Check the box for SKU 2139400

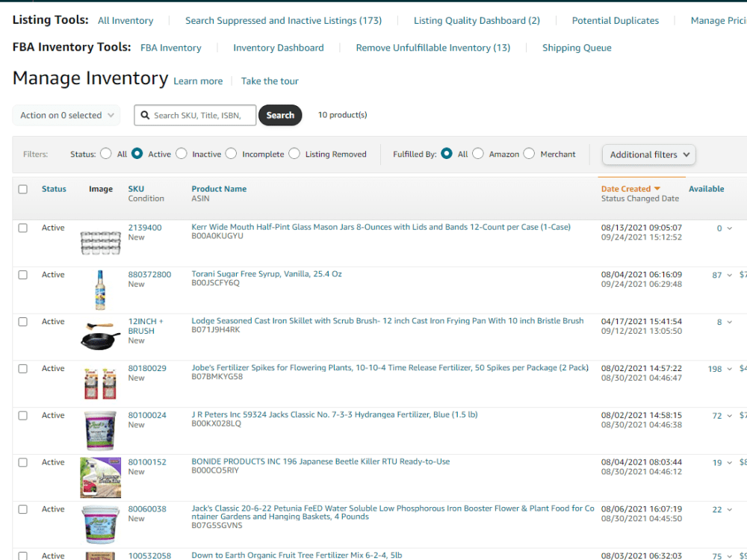tap(23, 228)
